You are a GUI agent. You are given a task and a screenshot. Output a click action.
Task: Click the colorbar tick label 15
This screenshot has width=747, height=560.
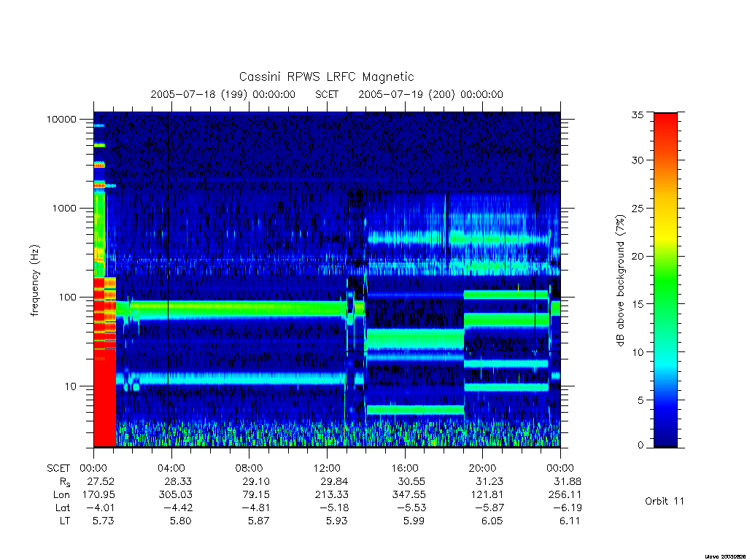click(x=637, y=304)
